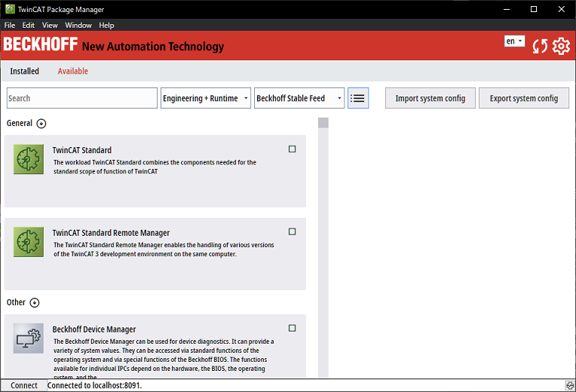The height and width of the screenshot is (392, 576).
Task: Open the Help menu
Action: click(106, 26)
